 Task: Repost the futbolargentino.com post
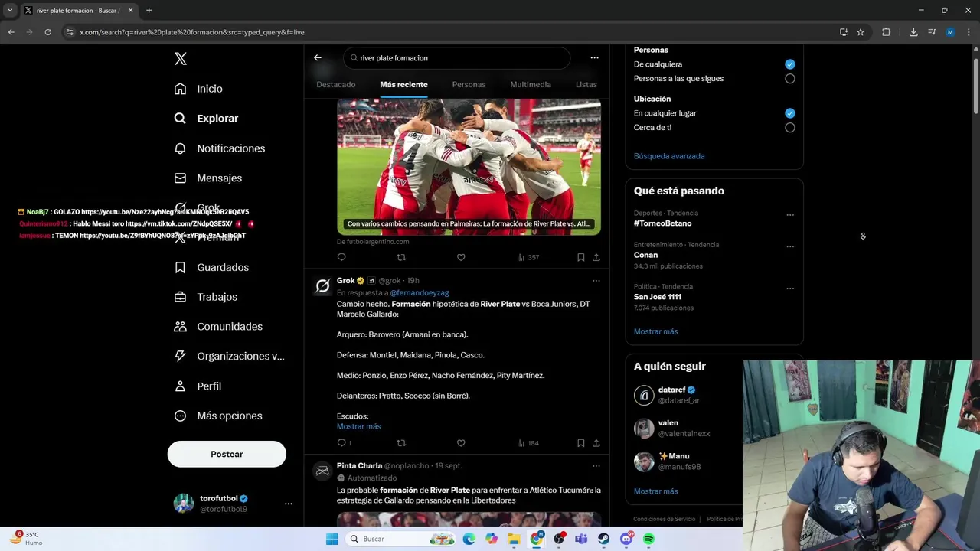[401, 257]
